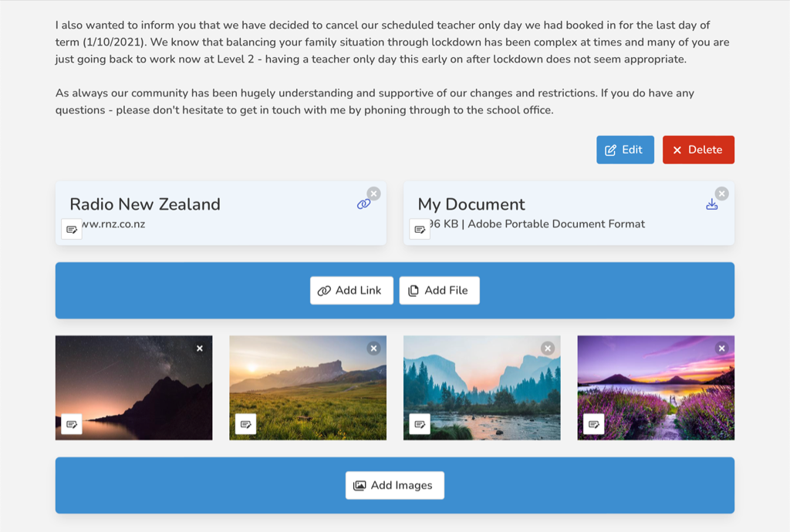This screenshot has width=790, height=532.
Task: Edit caption of green meadow image
Action: pyautogui.click(x=246, y=424)
